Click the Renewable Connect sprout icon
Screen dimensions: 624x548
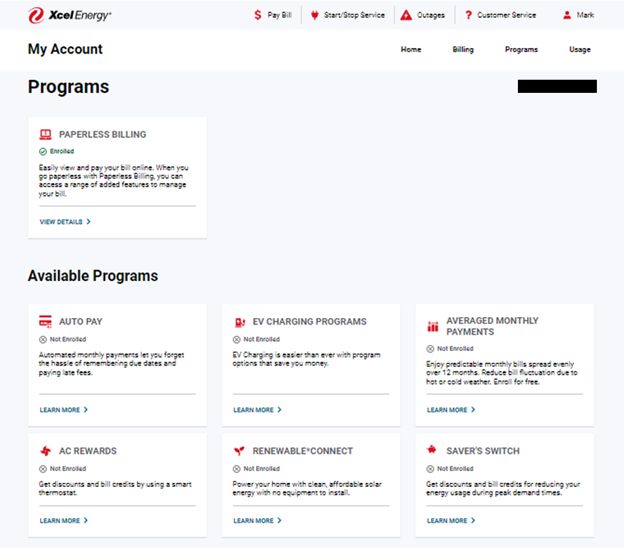(239, 451)
